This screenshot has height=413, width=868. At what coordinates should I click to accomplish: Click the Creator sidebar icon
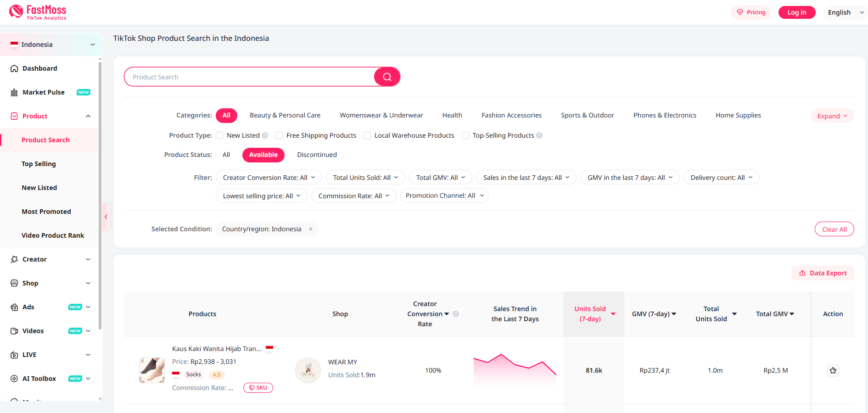coord(14,259)
